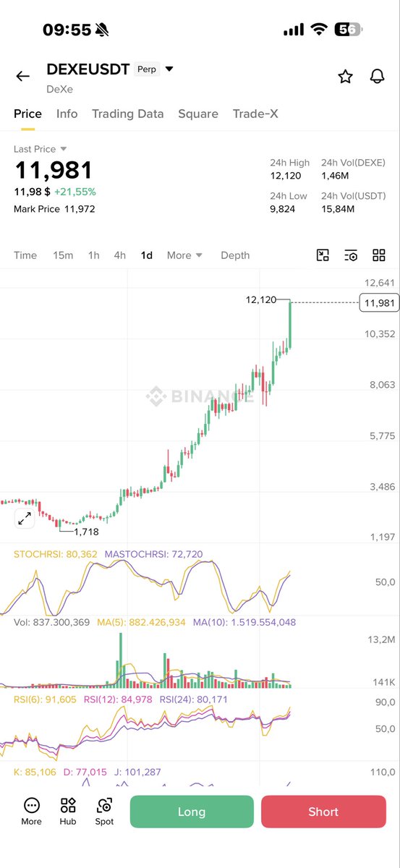Select the 1d chart interval

click(x=147, y=255)
